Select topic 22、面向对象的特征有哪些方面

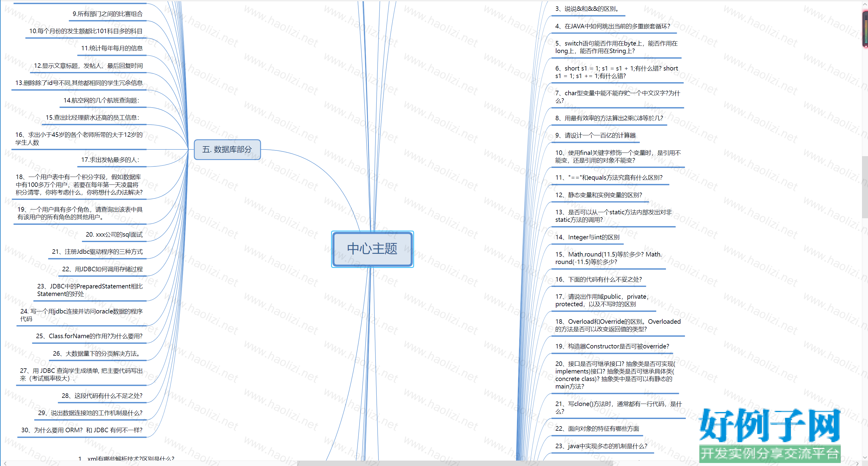point(597,429)
